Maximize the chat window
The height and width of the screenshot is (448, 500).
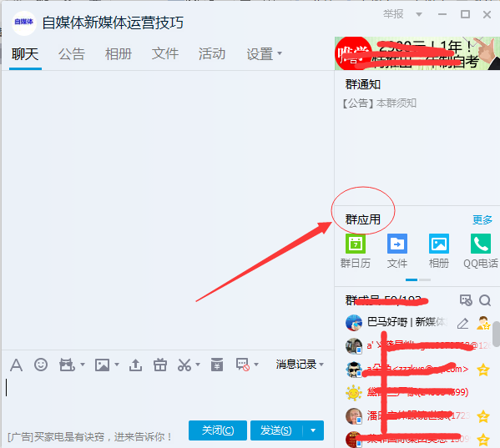click(x=465, y=14)
